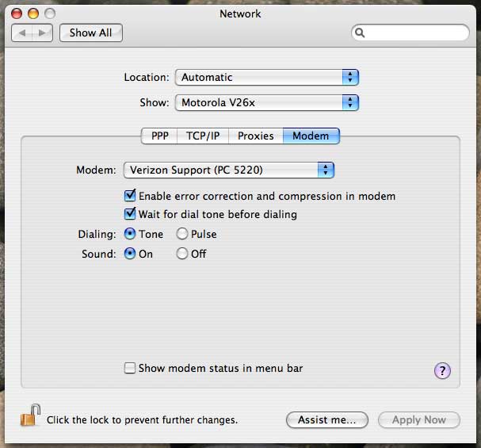The width and height of the screenshot is (481, 448).
Task: Open the Show dropdown with Motorola V26x
Action: [x=266, y=102]
